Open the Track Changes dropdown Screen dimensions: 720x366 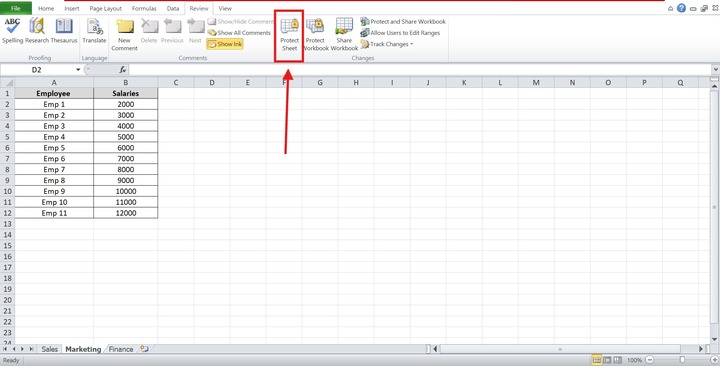(387, 44)
